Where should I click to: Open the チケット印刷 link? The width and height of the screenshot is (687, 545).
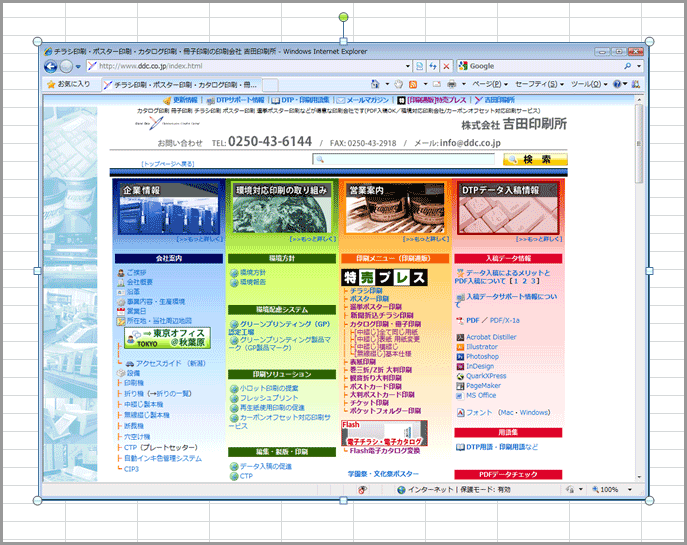pyautogui.click(x=369, y=403)
